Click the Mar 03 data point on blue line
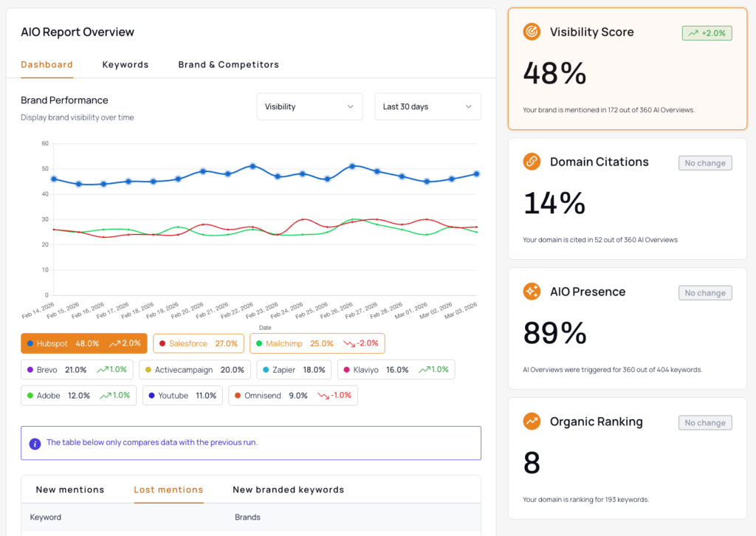 pos(477,174)
